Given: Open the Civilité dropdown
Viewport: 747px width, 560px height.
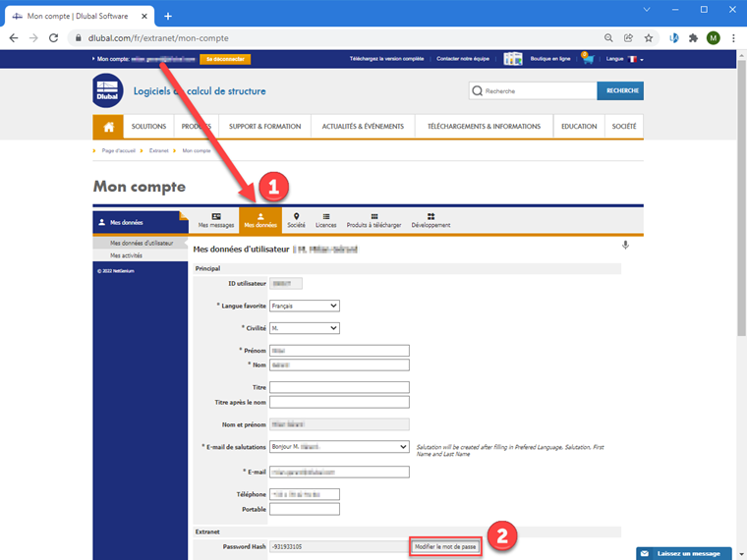Looking at the screenshot, I should tap(305, 328).
